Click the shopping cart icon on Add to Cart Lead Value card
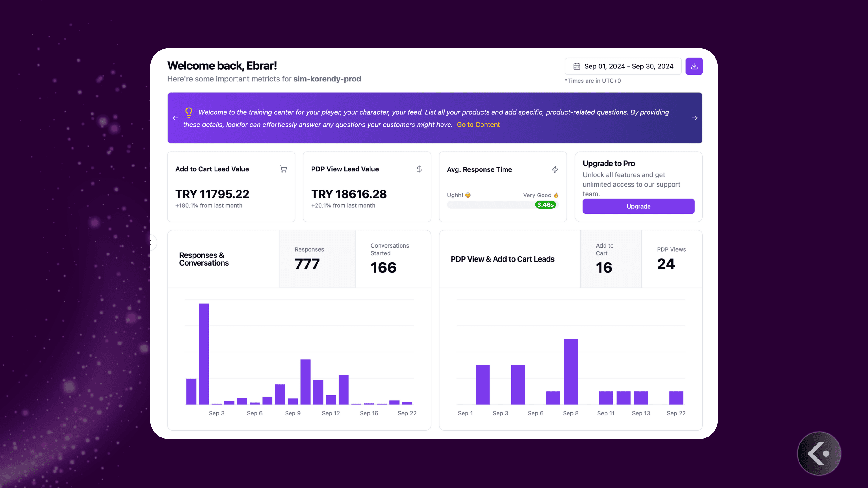868x488 pixels. (x=283, y=169)
